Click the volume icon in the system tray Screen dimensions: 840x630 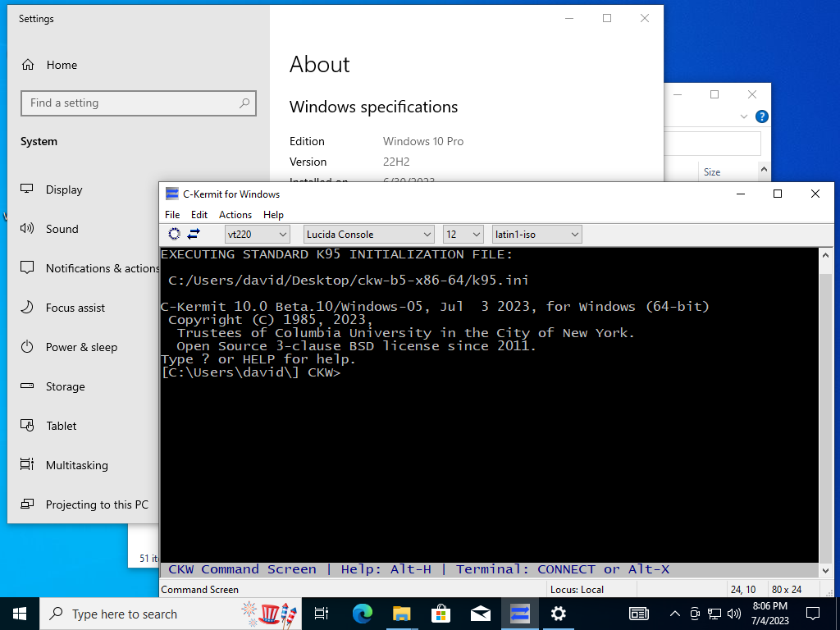734,614
